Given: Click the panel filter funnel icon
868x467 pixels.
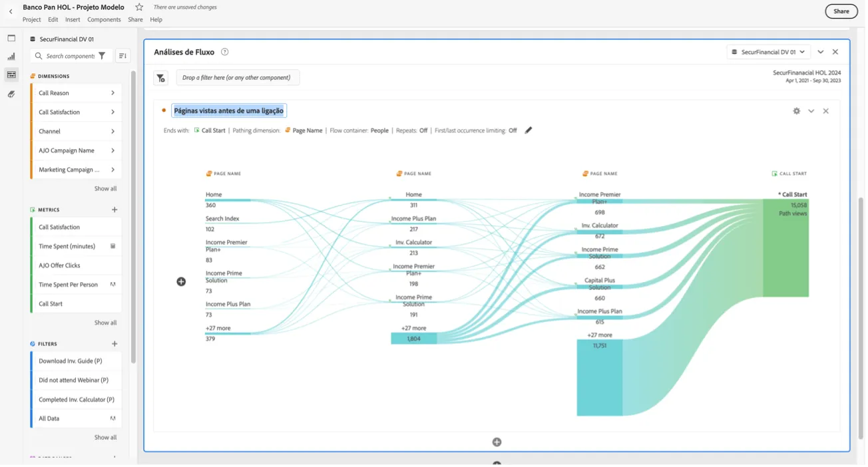Looking at the screenshot, I should click(x=161, y=78).
